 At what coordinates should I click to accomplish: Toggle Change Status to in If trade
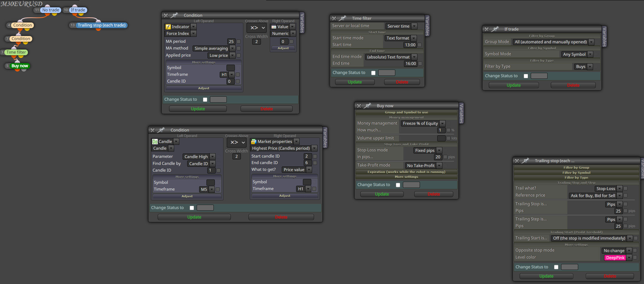[x=526, y=76]
